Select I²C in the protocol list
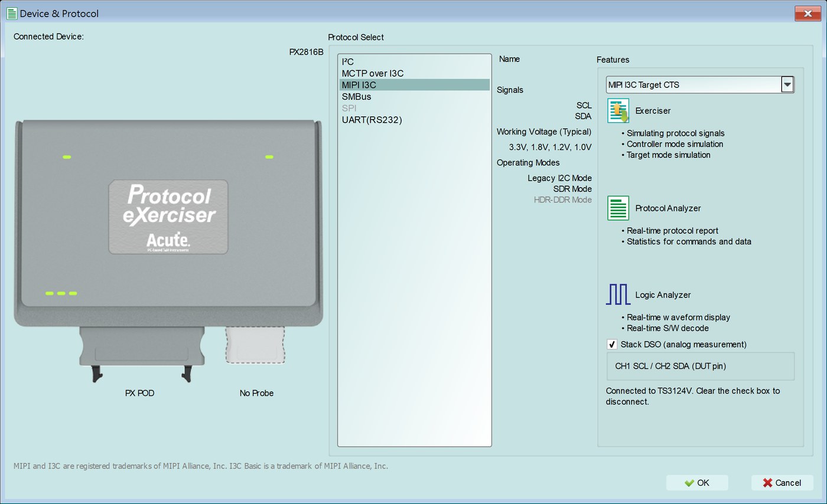Screen dimensions: 827x504 pyautogui.click(x=414, y=62)
